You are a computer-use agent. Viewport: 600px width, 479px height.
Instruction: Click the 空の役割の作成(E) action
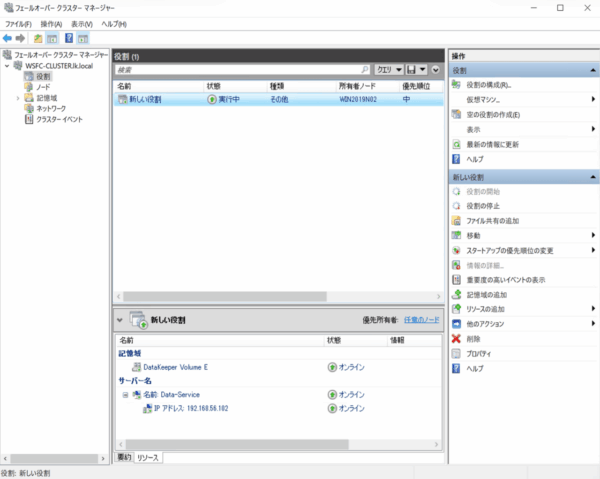pos(493,115)
